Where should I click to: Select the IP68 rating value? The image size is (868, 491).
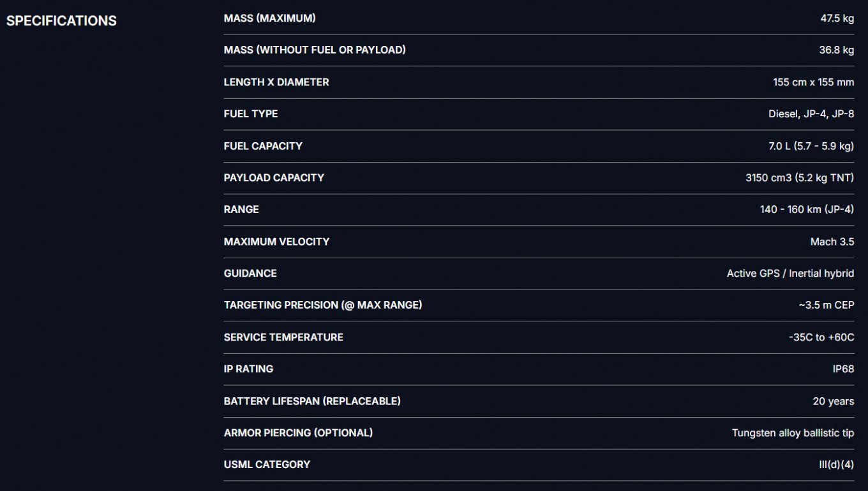pos(843,369)
